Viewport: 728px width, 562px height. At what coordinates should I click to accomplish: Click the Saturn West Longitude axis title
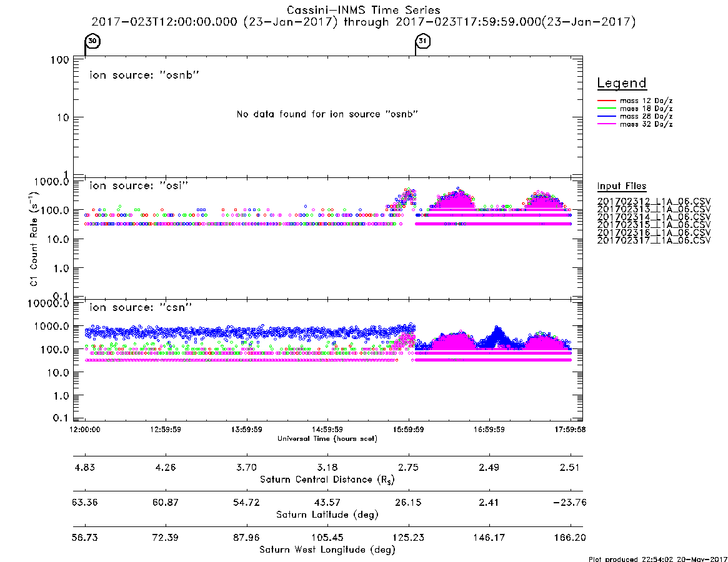327,550
